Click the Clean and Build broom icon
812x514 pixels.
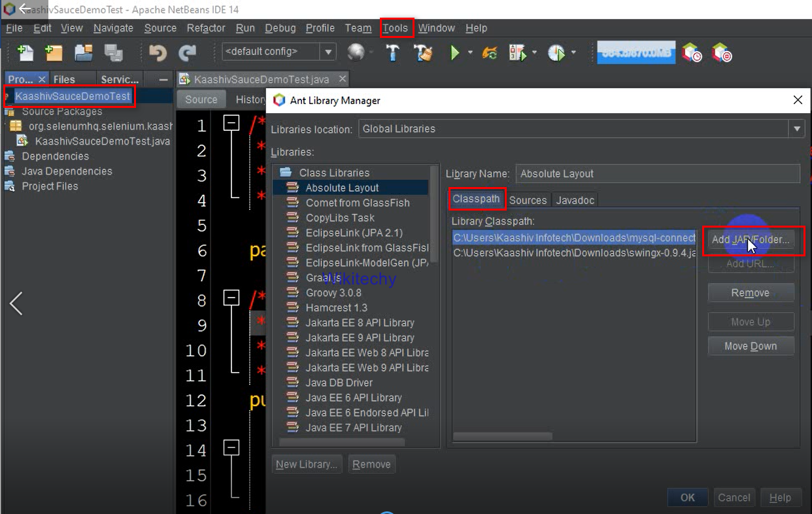tap(422, 52)
